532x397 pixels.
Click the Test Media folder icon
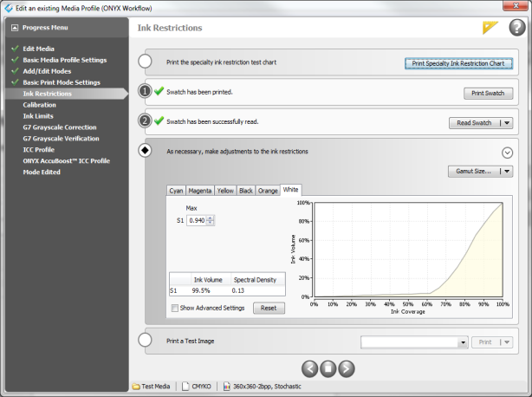(137, 387)
